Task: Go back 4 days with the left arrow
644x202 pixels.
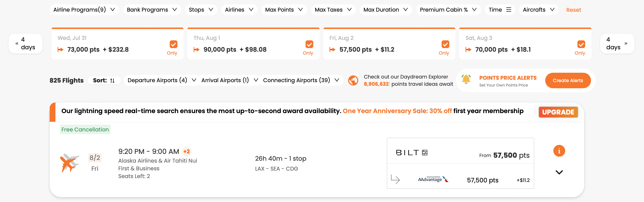Action: [x=25, y=43]
